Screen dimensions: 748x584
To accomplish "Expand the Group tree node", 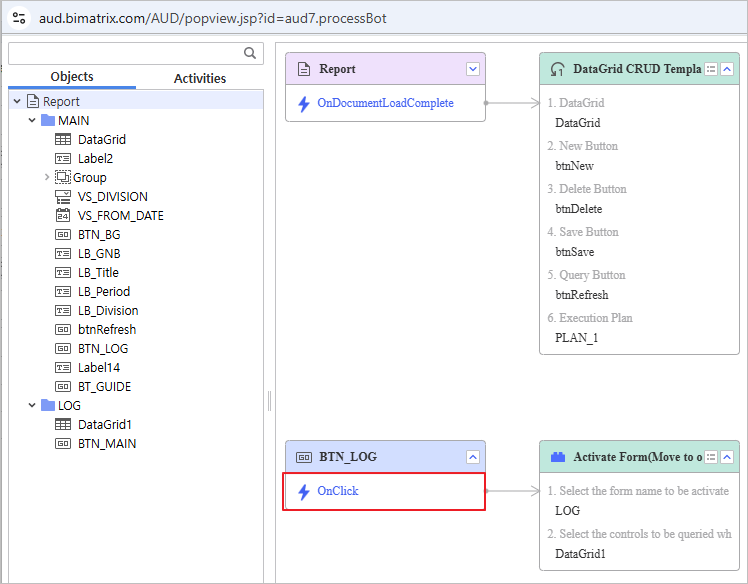I will (x=47, y=177).
